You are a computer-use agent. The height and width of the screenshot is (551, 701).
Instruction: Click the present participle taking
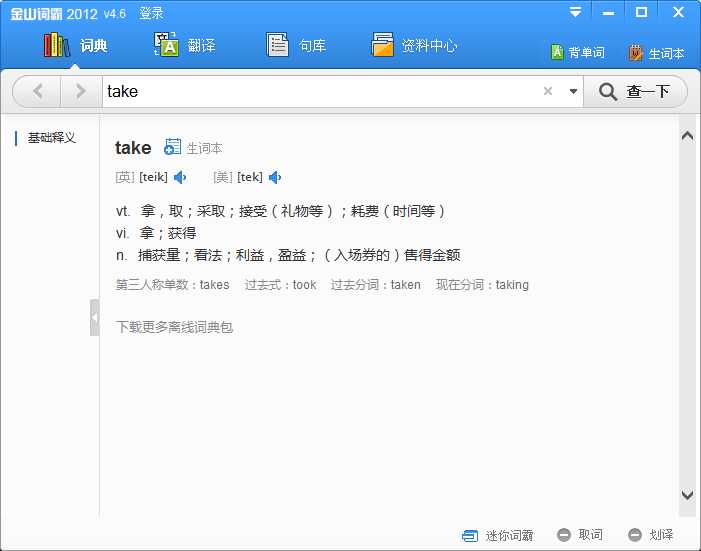coord(512,285)
